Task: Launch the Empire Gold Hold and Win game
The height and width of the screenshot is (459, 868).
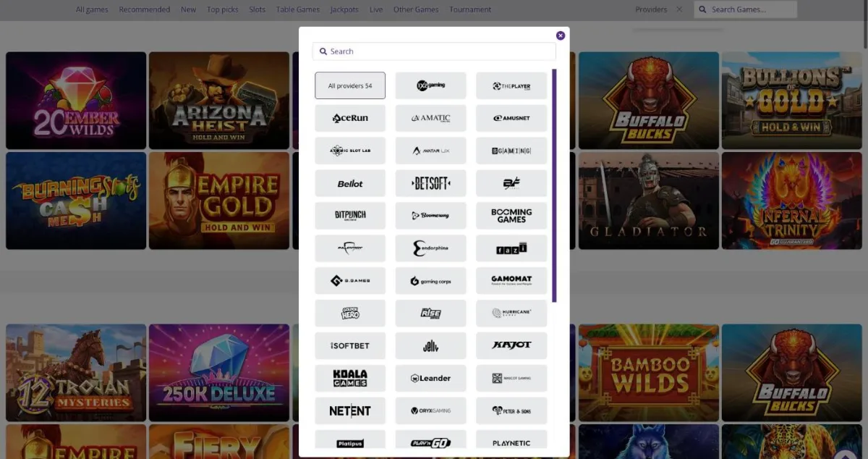Action: point(219,201)
